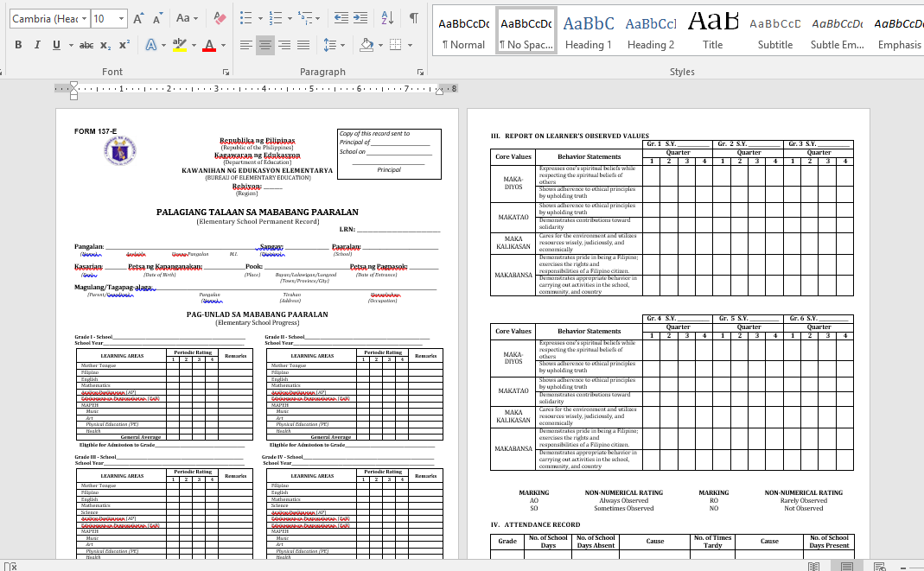Open Font dialog launcher
The image size is (924, 571).
pyautogui.click(x=226, y=72)
